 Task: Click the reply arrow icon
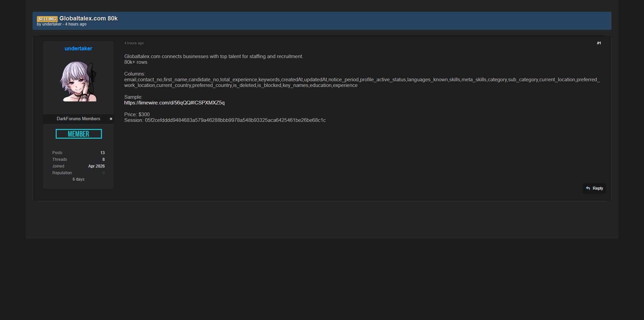tap(588, 188)
